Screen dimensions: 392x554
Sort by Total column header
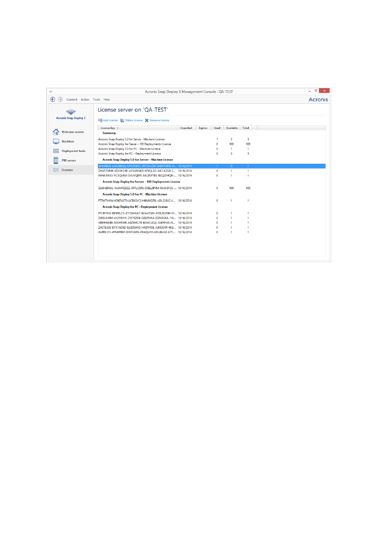tap(249, 128)
